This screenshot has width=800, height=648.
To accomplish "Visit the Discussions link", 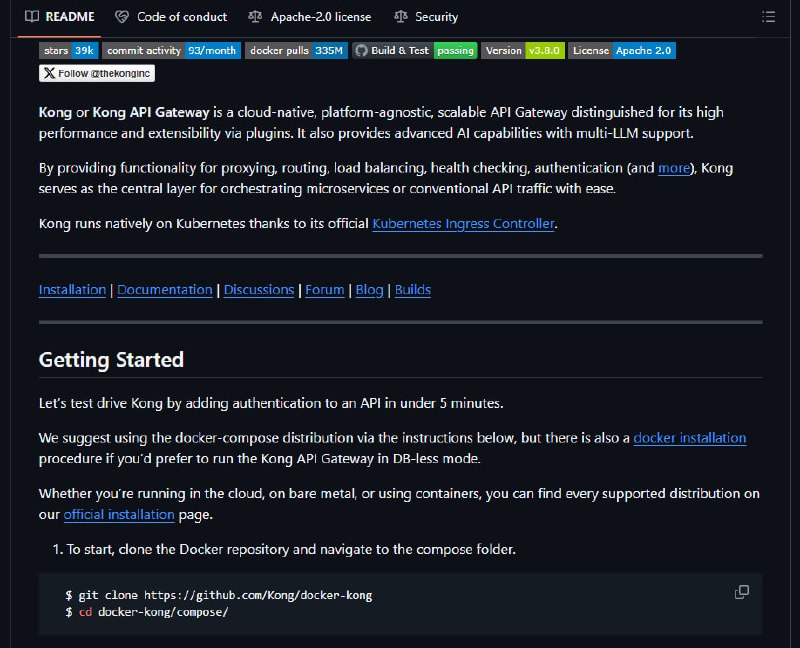I will coord(259,290).
